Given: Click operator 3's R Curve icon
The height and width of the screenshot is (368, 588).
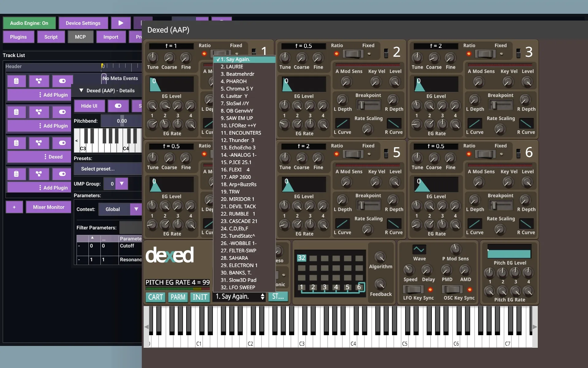Looking at the screenshot, I should [526, 123].
